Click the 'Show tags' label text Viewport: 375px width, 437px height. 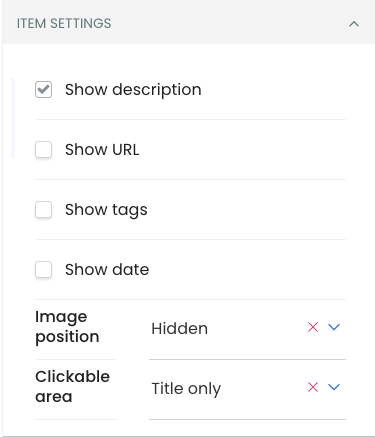coord(106,210)
